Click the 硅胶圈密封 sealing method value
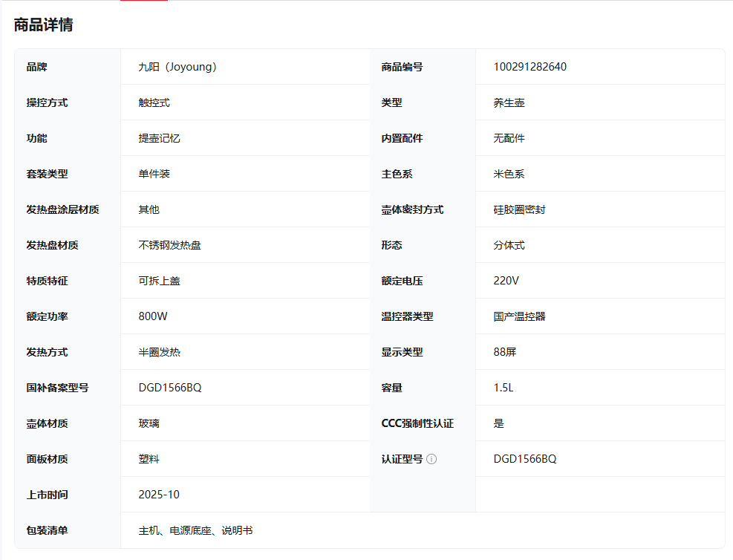The width and height of the screenshot is (733, 560). [519, 209]
